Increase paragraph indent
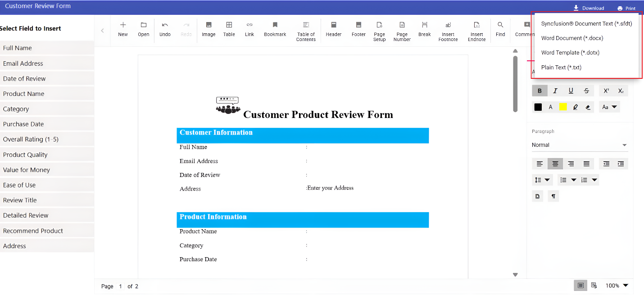 621,164
